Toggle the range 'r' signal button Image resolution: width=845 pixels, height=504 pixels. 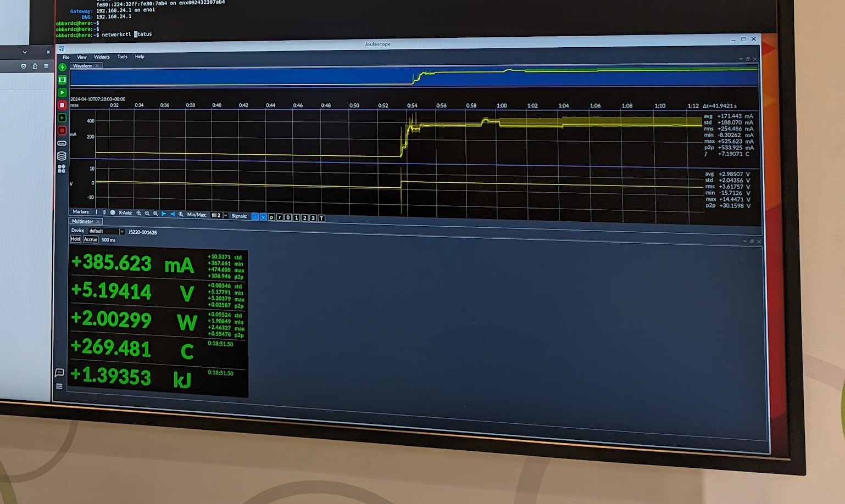coord(280,217)
